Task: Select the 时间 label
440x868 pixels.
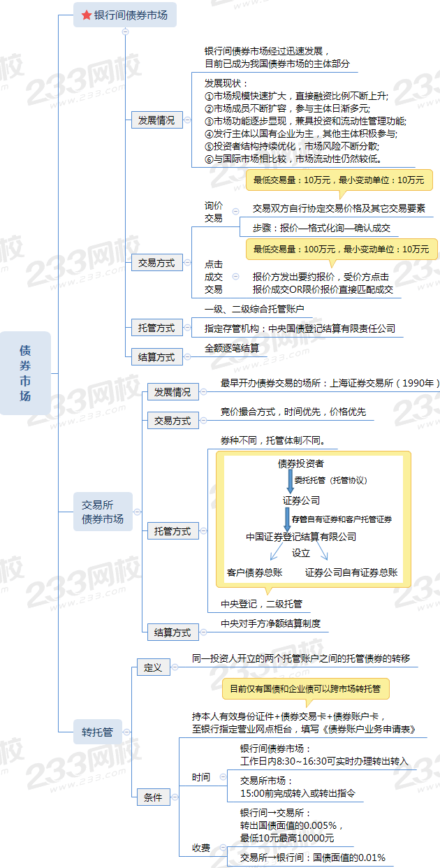Action: point(201,777)
